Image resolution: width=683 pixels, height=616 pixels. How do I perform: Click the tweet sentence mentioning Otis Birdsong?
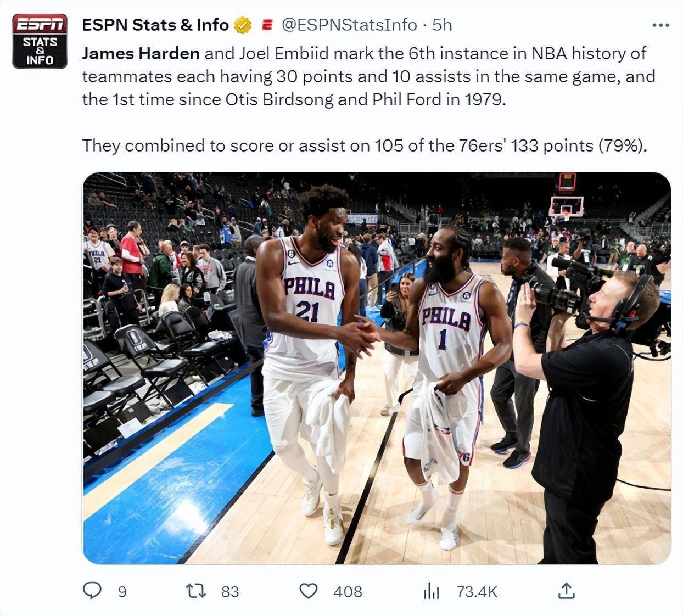[x=293, y=99]
